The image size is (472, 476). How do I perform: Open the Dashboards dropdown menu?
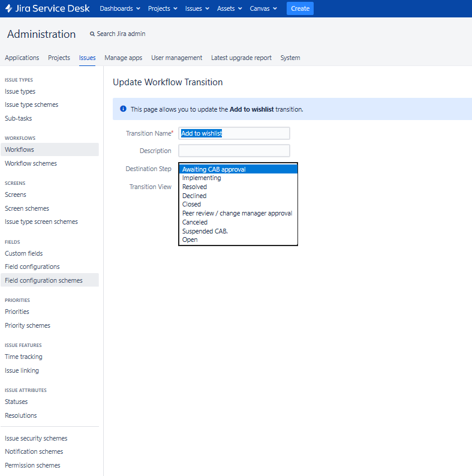120,8
